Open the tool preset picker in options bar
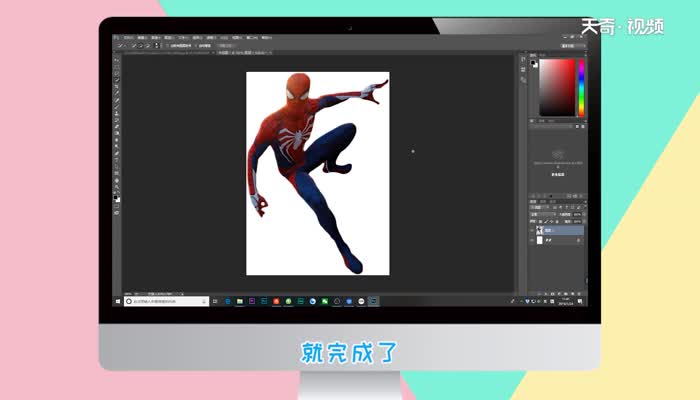700x400 pixels. tap(121, 46)
